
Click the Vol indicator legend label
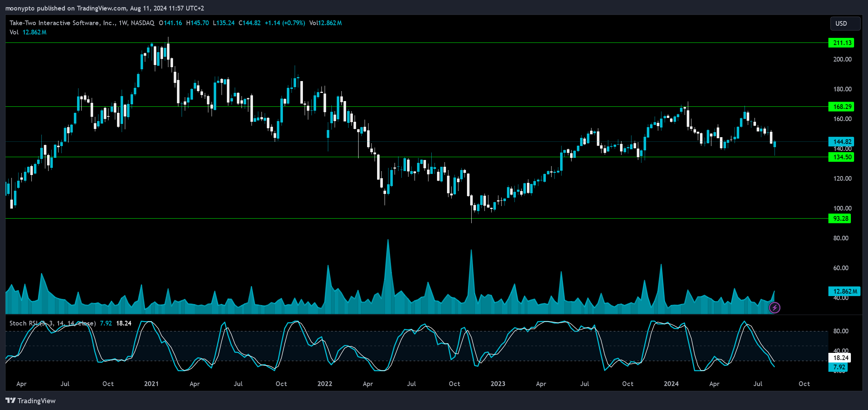point(14,32)
